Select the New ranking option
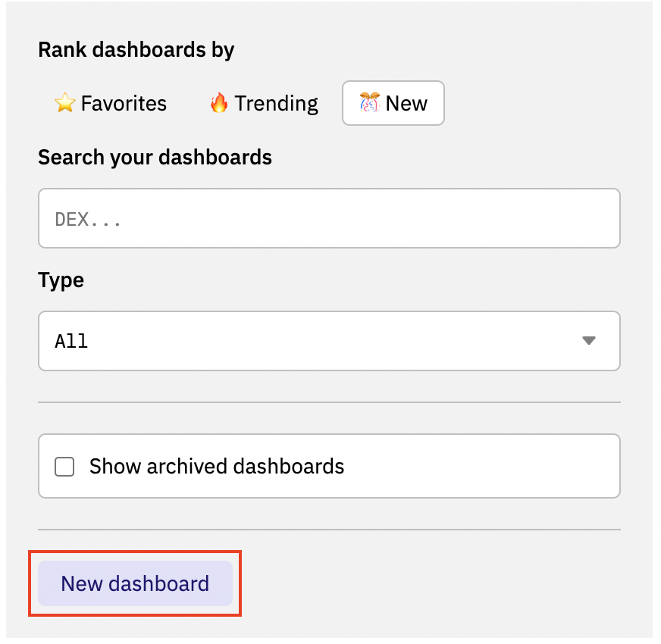 pos(393,103)
